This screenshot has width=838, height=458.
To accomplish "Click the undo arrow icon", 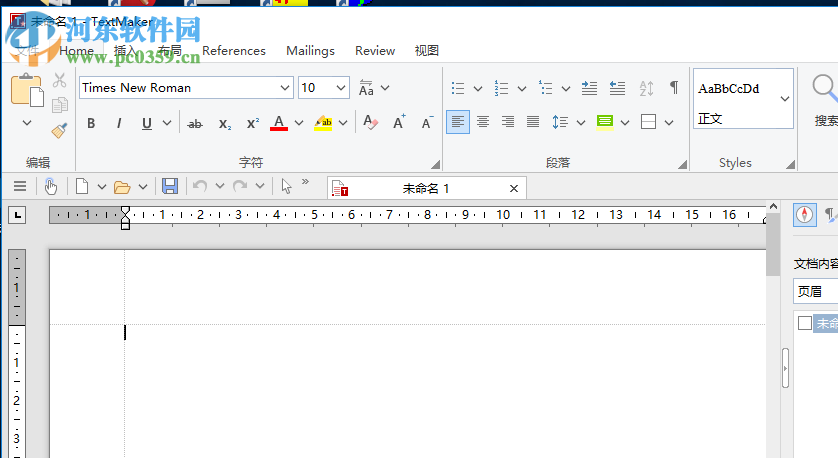I will tap(200, 186).
